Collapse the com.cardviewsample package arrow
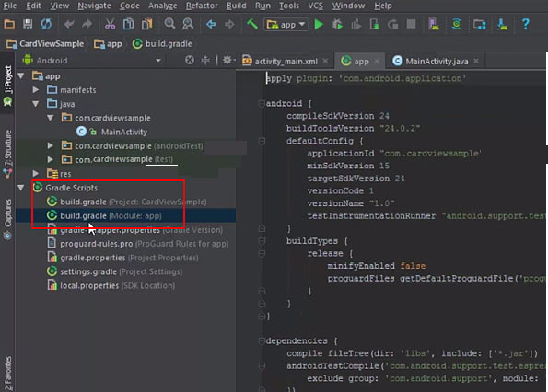 point(51,118)
